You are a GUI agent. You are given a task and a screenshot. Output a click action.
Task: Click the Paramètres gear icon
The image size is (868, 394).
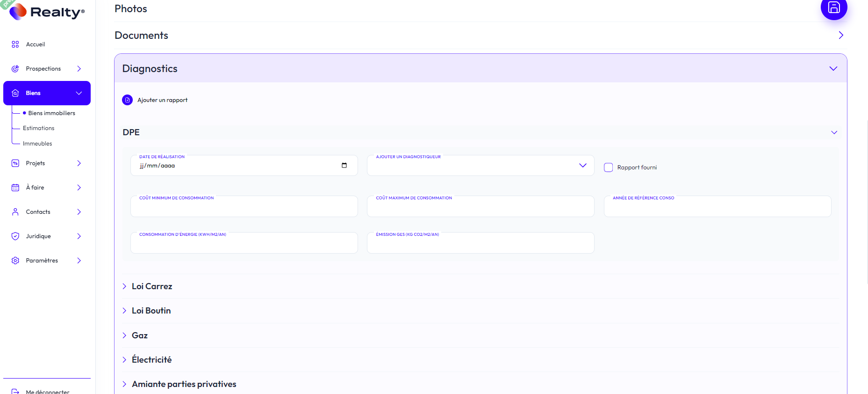[15, 261]
